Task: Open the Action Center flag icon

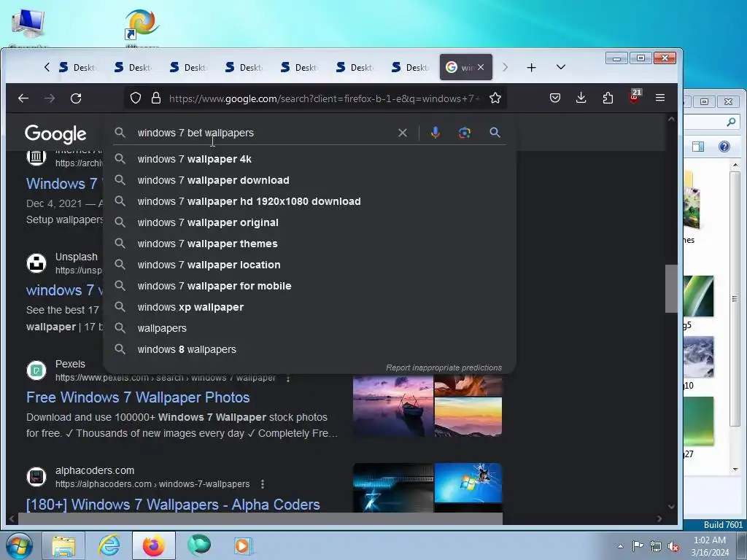Action: pos(638,545)
